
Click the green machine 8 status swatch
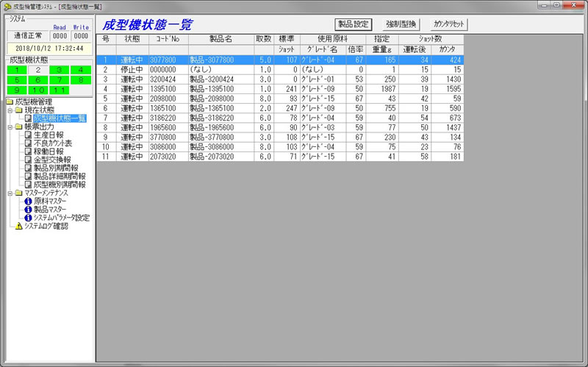81,79
